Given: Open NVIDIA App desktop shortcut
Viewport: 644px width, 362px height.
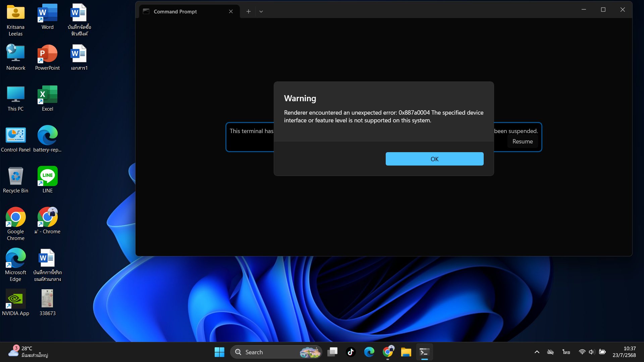Looking at the screenshot, I should (15, 303).
